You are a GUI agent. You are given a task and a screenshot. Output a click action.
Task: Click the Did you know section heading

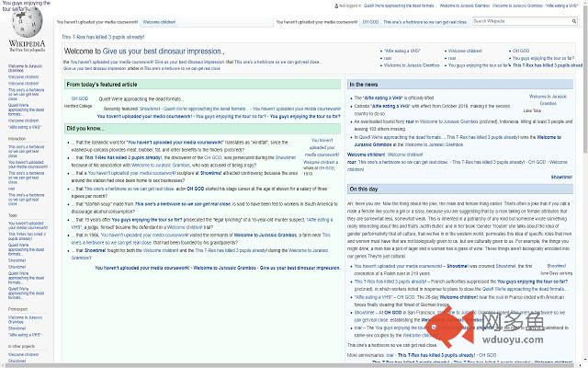tap(85, 128)
